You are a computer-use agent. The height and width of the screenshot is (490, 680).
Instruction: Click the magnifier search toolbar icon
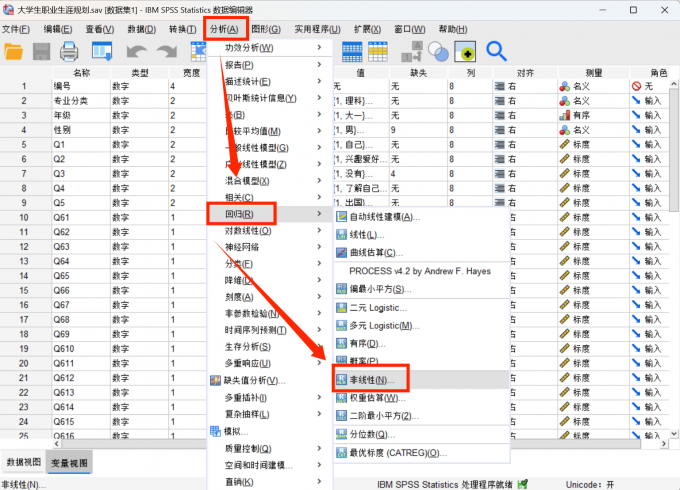[496, 51]
